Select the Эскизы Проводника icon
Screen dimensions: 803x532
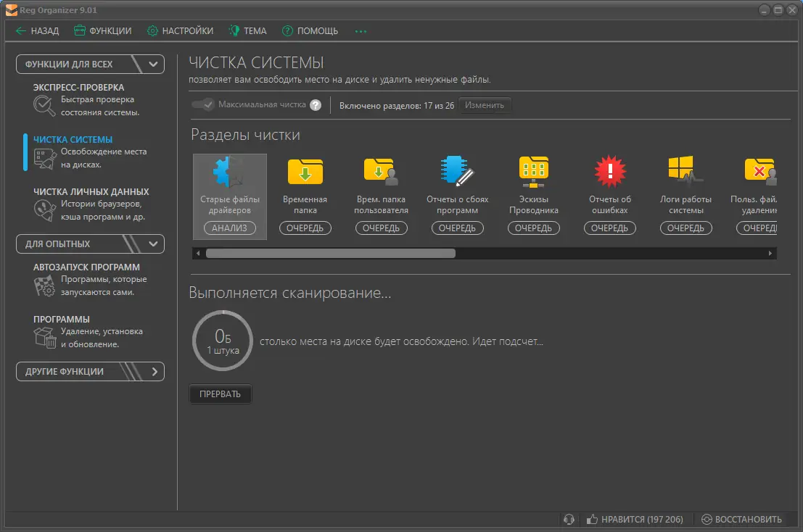[x=533, y=172]
